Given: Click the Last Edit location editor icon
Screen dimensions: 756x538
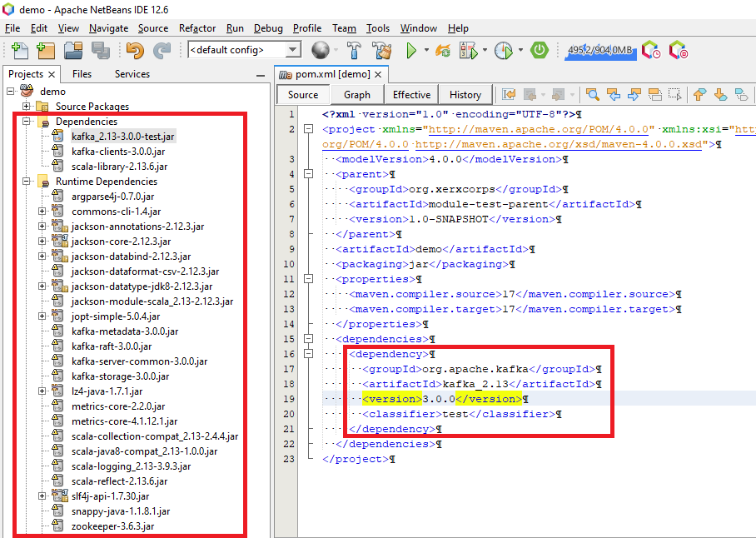Looking at the screenshot, I should point(509,94).
